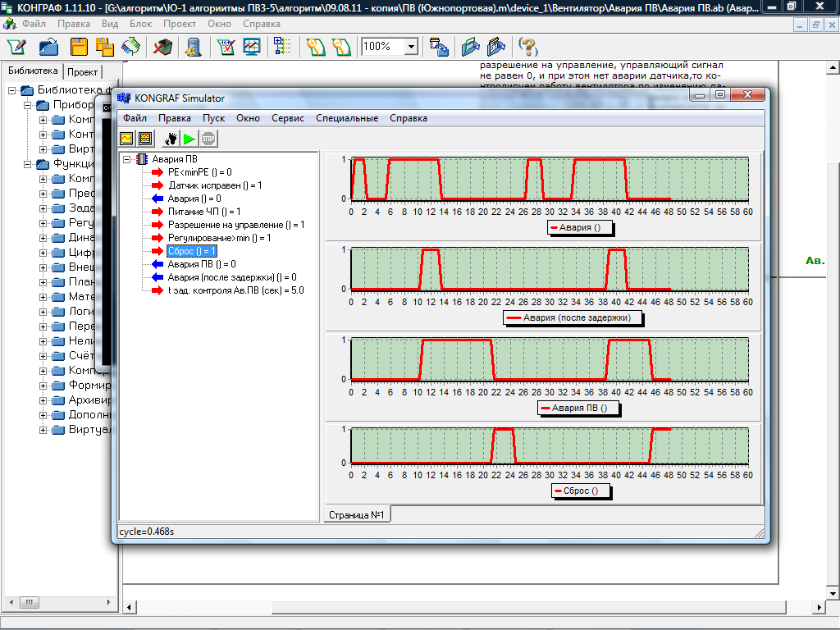
Task: Zoom in using the magnifier plus icon
Action: pyautogui.click(x=316, y=47)
